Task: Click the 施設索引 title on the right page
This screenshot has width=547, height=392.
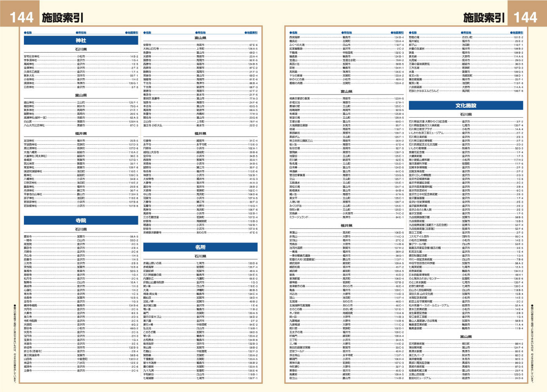Action: coord(484,18)
